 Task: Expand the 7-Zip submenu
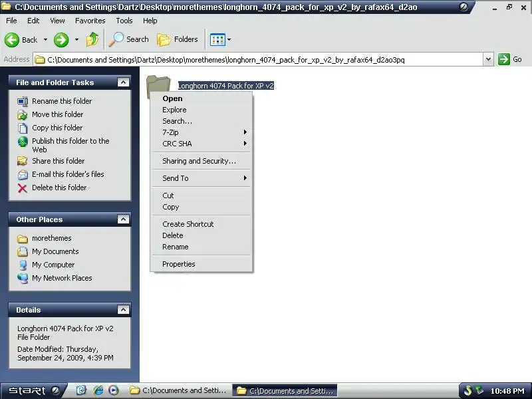[201, 132]
